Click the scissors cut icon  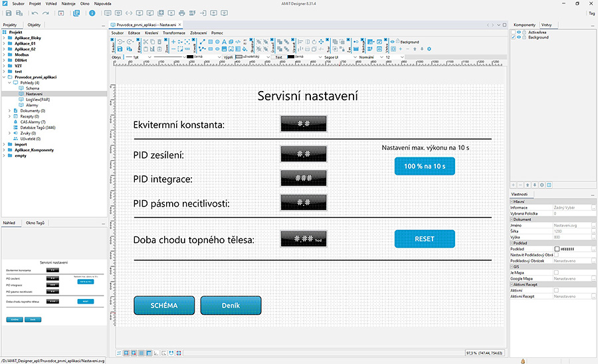pyautogui.click(x=146, y=42)
